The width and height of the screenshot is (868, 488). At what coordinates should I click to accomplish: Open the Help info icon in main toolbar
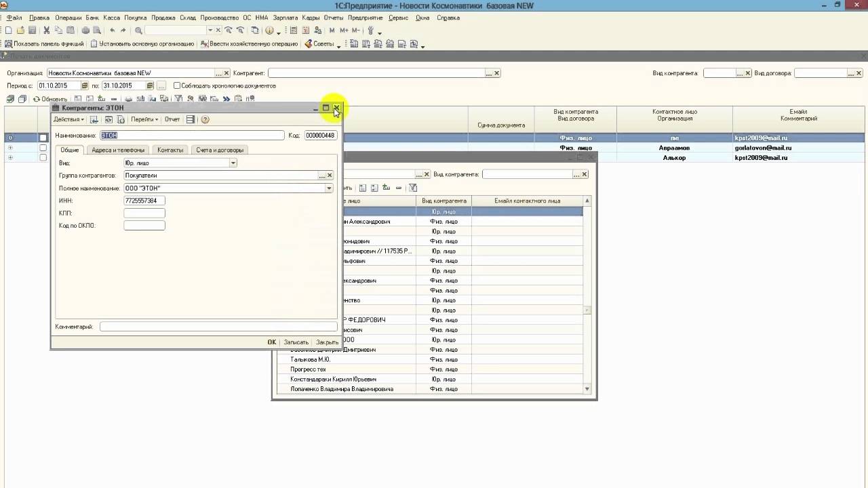click(269, 30)
